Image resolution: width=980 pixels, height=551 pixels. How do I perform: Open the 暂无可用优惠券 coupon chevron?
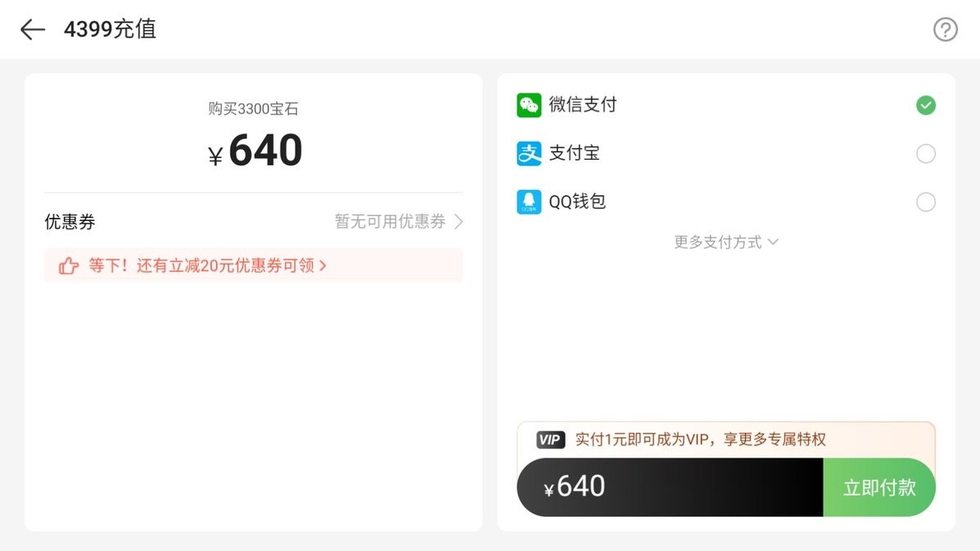[458, 222]
